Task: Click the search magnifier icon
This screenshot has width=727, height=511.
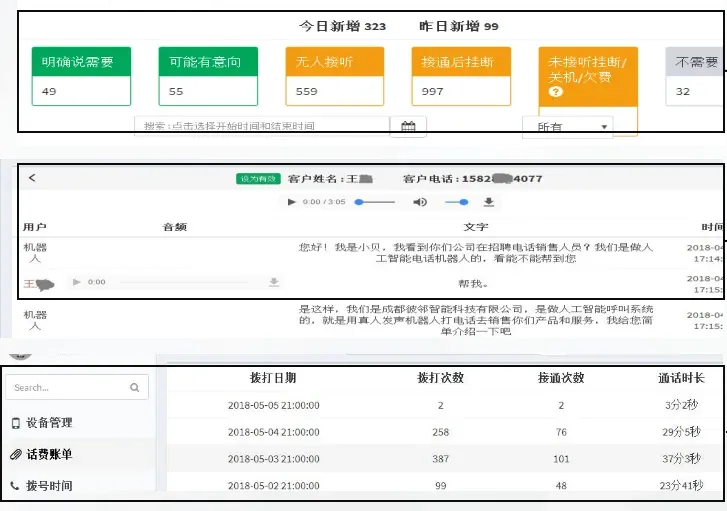Action: pyautogui.click(x=135, y=387)
